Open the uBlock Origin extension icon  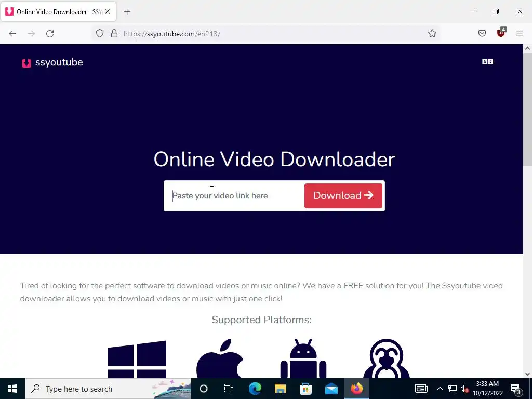click(501, 33)
